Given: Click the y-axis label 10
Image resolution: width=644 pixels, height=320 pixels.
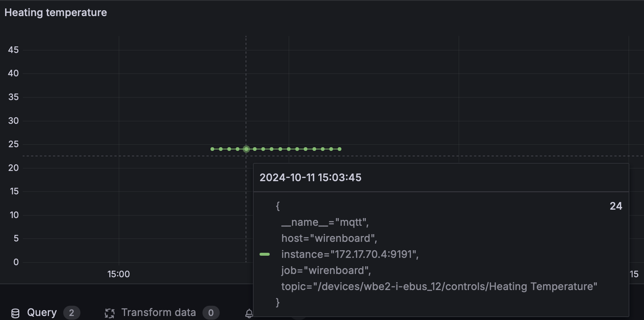Looking at the screenshot, I should (x=14, y=215).
